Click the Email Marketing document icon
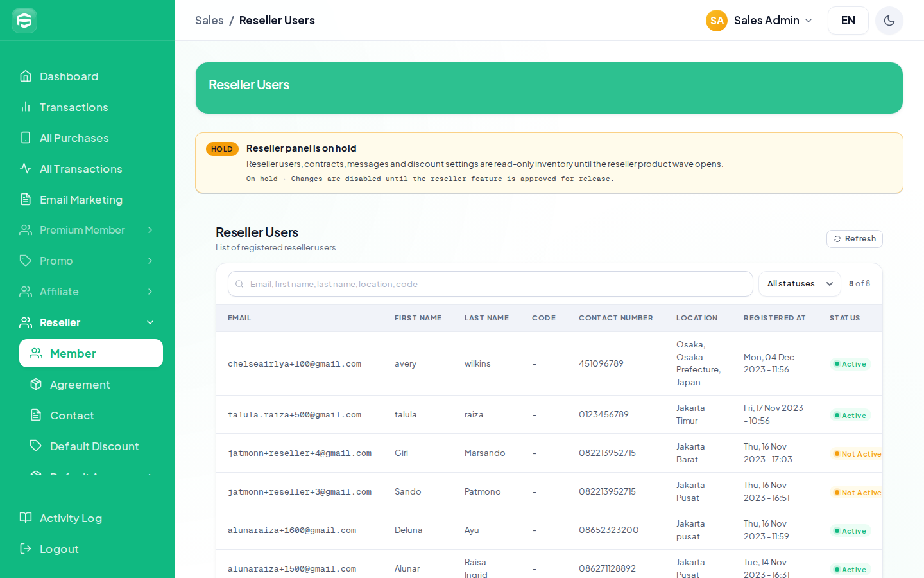Image resolution: width=924 pixels, height=578 pixels. (x=26, y=199)
